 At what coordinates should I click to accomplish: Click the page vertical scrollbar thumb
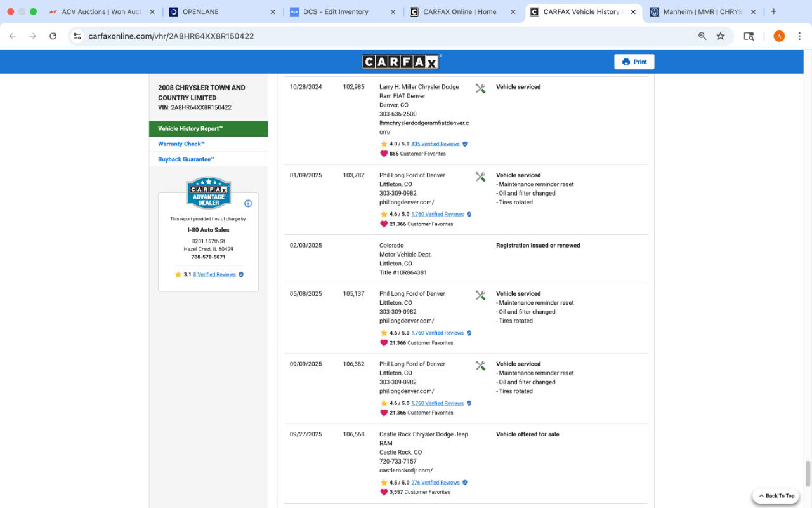pos(808,473)
